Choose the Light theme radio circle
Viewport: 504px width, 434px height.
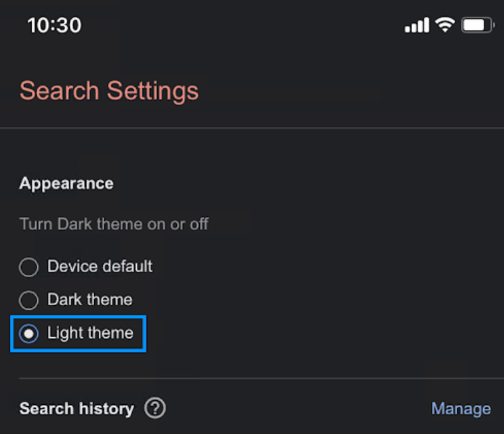pyautogui.click(x=28, y=334)
